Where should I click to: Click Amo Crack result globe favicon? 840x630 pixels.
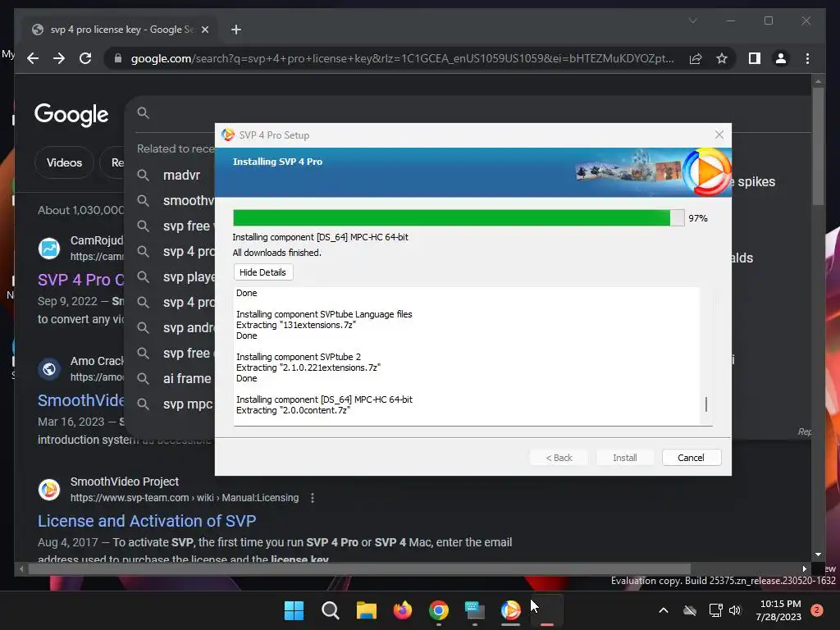[x=49, y=369]
